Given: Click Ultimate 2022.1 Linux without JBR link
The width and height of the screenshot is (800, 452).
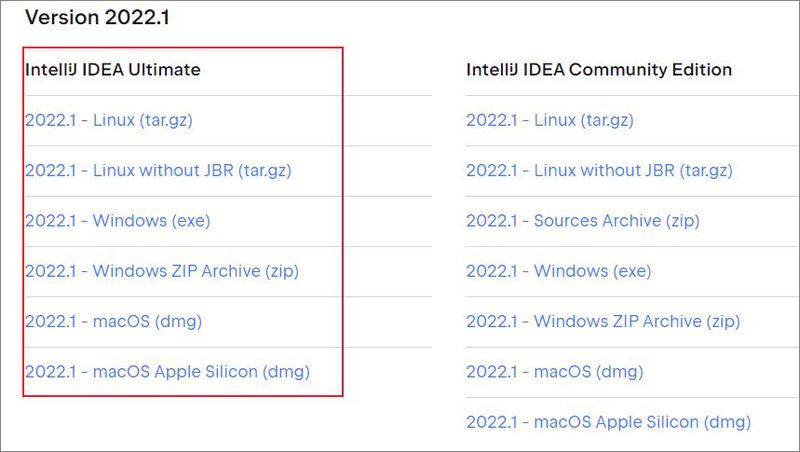Looking at the screenshot, I should point(158,170).
